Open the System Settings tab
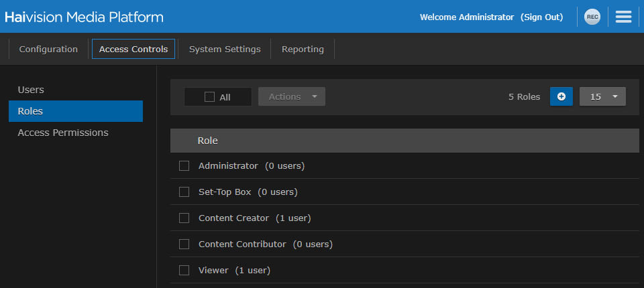644x288 pixels. [225, 49]
